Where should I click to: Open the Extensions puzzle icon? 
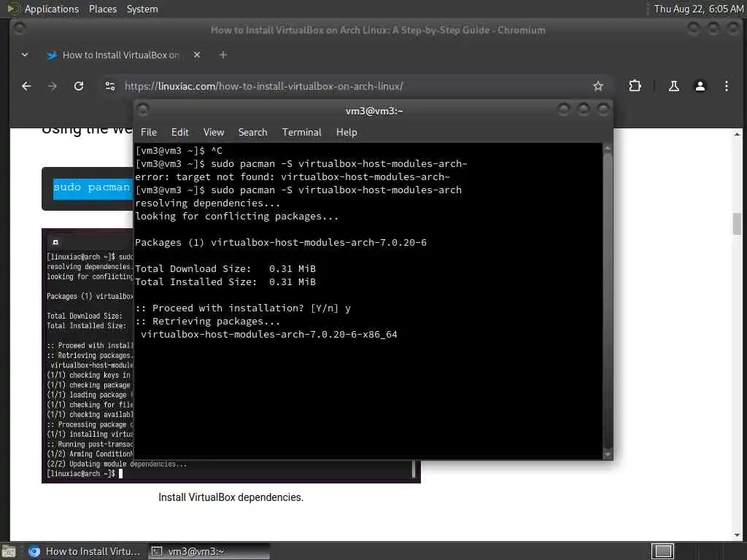click(635, 86)
